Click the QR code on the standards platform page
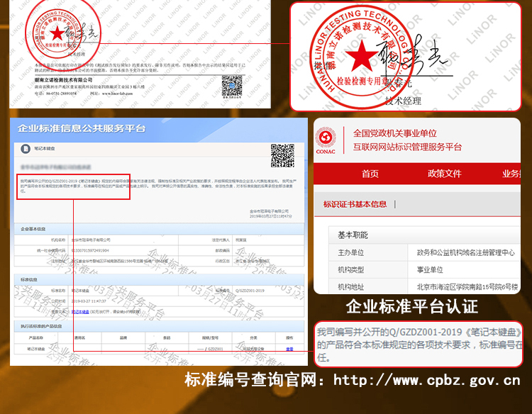Screen dimensions: 532x414 (282, 156)
